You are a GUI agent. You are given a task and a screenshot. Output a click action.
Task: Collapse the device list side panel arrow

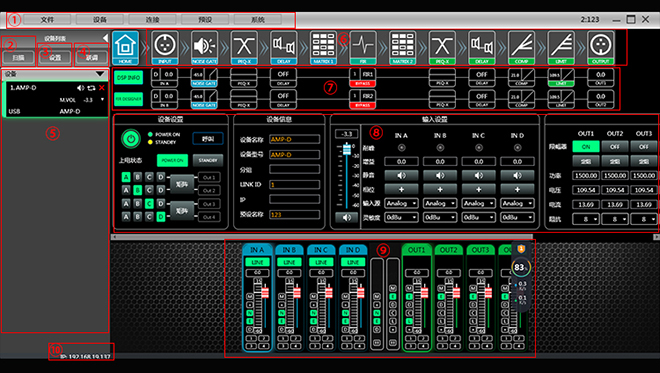[105, 38]
